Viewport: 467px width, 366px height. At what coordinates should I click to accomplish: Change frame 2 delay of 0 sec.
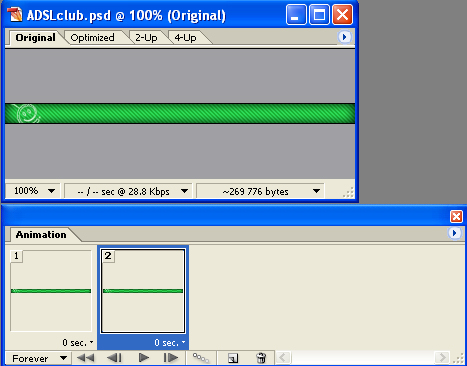pyautogui.click(x=170, y=343)
